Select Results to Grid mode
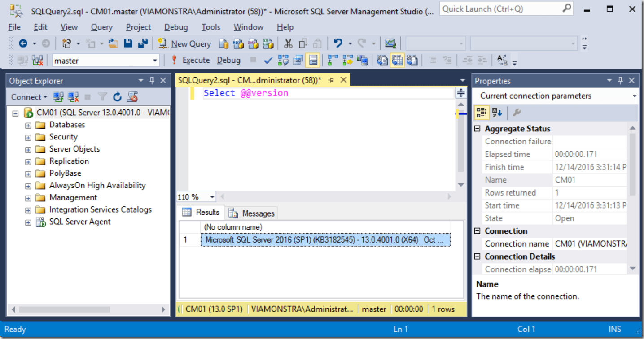644x339 pixels. pos(397,60)
